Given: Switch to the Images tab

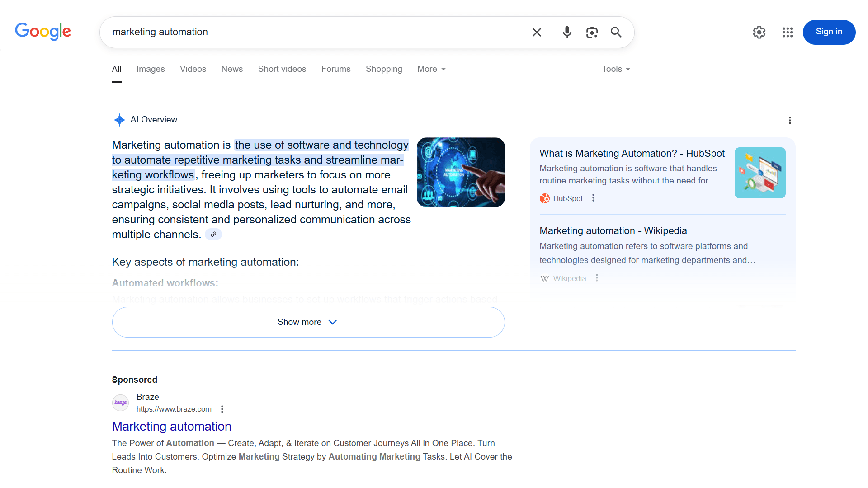Looking at the screenshot, I should (x=151, y=69).
